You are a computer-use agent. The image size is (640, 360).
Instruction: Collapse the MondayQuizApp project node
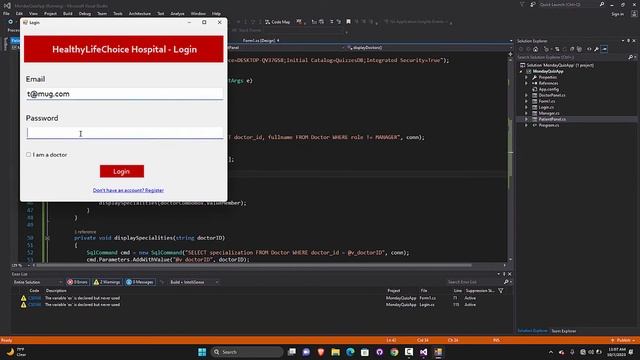(521, 71)
